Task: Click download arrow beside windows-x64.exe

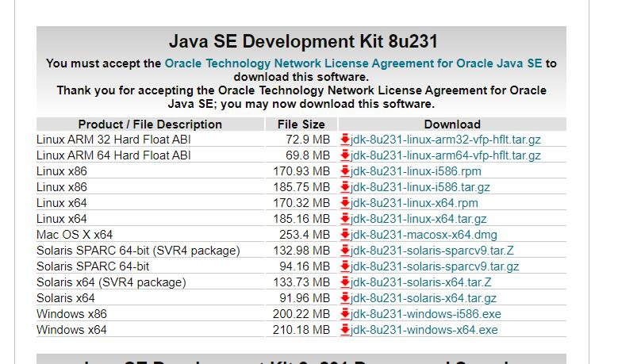Action: point(345,330)
